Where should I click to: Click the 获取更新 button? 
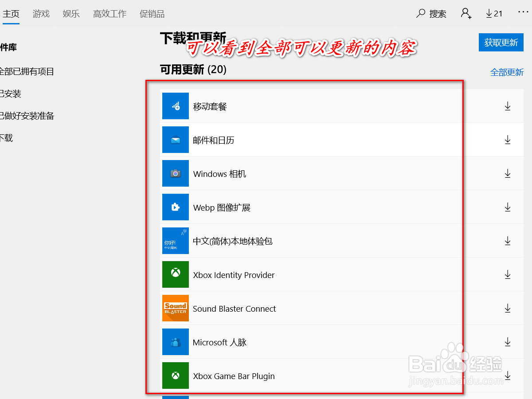click(501, 42)
